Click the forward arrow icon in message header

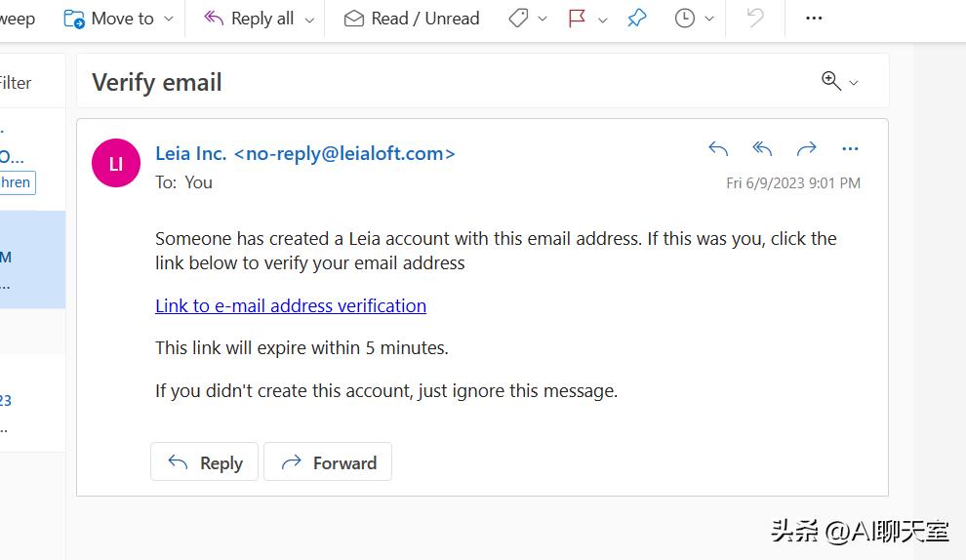(806, 149)
